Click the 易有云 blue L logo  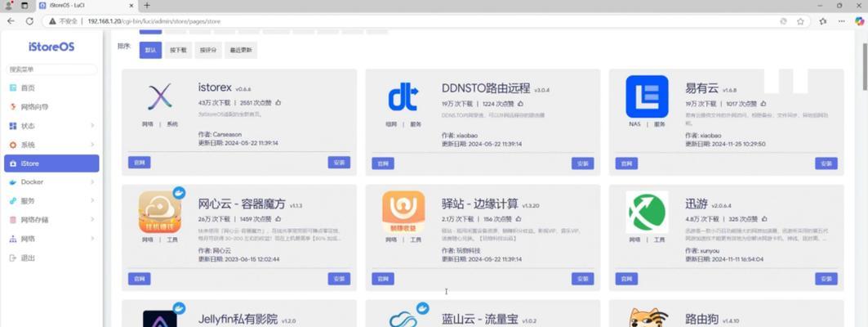click(648, 96)
